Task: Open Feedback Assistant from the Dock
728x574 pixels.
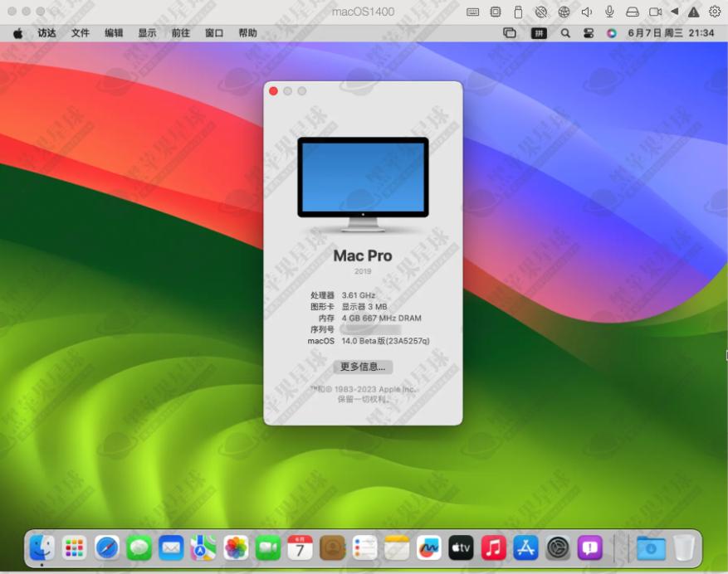Action: pos(590,548)
